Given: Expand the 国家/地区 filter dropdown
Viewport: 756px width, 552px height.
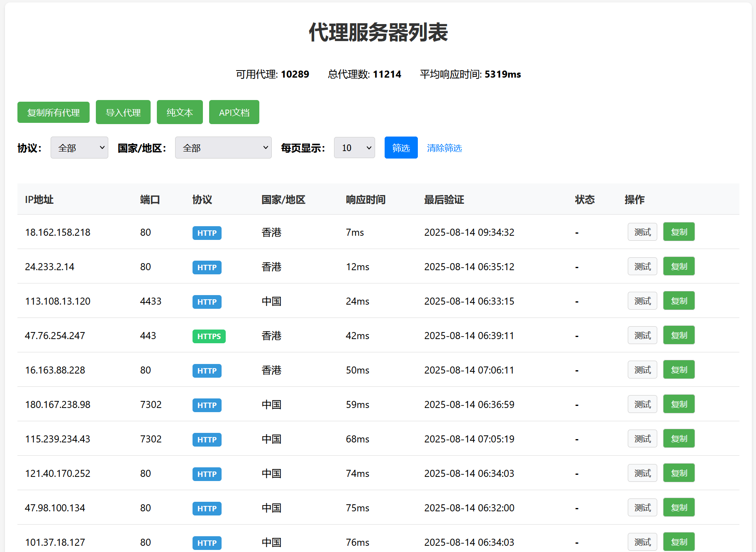Looking at the screenshot, I should (223, 148).
